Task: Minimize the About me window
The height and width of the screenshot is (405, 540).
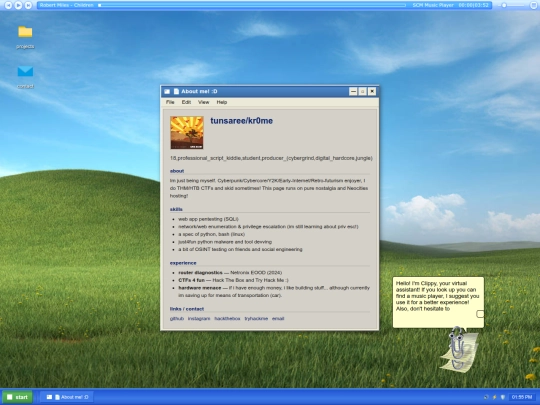Action: (x=353, y=91)
